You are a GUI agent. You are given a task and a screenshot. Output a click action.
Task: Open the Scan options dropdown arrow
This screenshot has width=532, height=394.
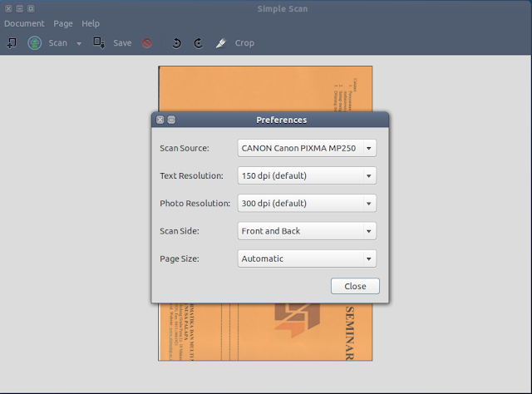coord(79,43)
